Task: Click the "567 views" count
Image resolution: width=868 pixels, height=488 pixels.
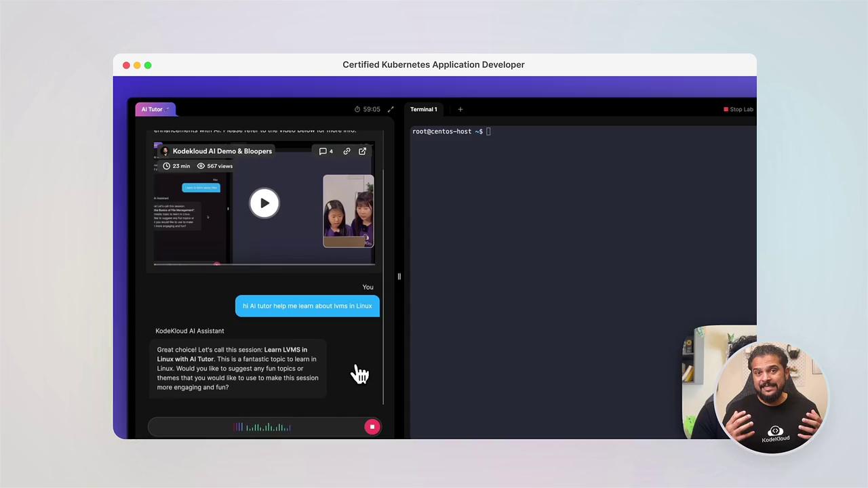Action: pos(220,166)
